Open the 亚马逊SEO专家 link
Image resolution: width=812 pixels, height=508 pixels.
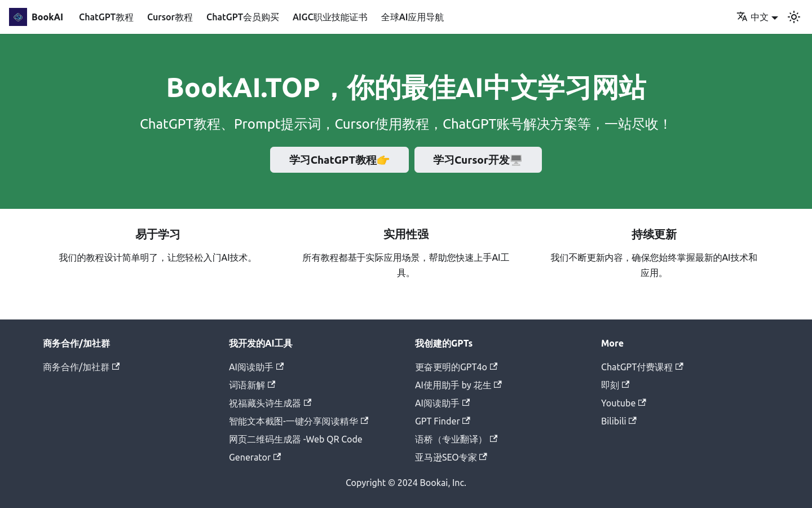(451, 457)
